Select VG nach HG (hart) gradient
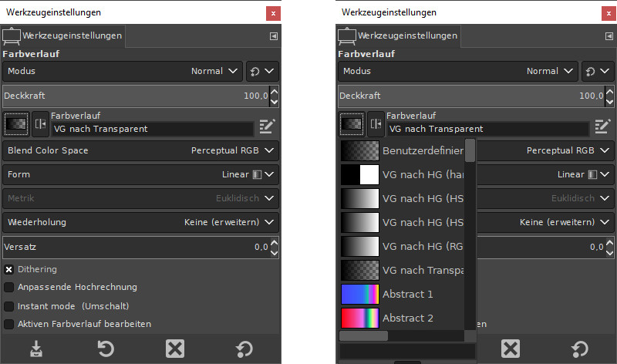 pyautogui.click(x=402, y=175)
